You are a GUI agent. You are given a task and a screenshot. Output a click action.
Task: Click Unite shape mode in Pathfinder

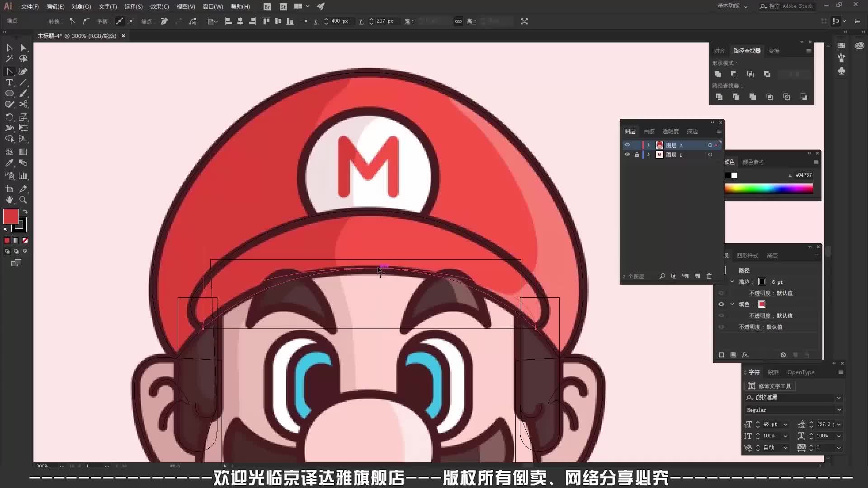click(717, 74)
